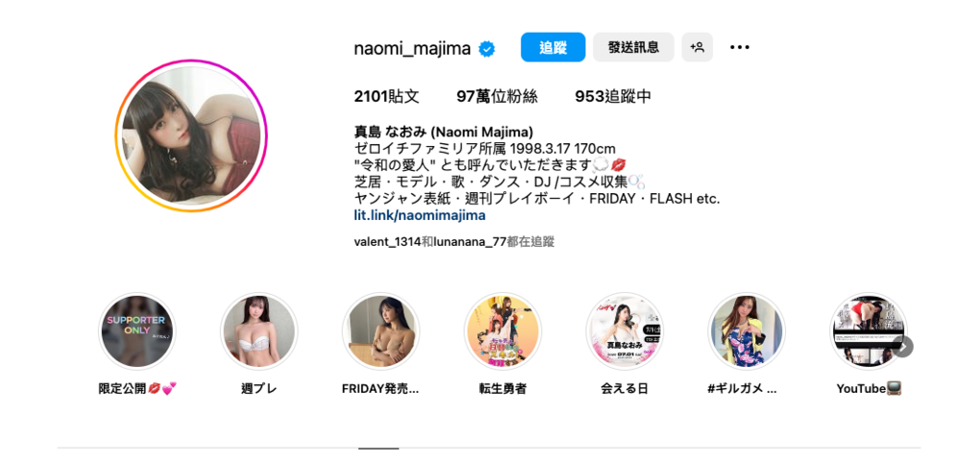This screenshot has height=463, width=980.
Task: Select the active posts tab indicator line
Action: coord(379,448)
